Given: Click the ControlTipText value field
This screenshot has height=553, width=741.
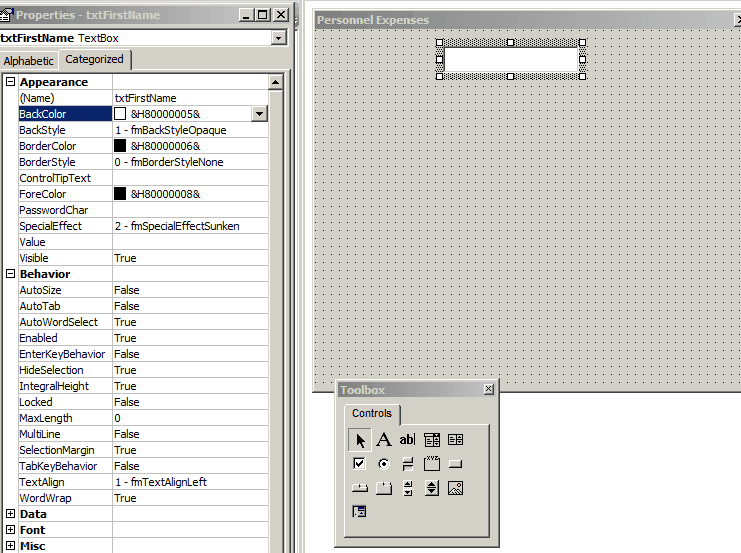Looking at the screenshot, I should (x=190, y=178).
